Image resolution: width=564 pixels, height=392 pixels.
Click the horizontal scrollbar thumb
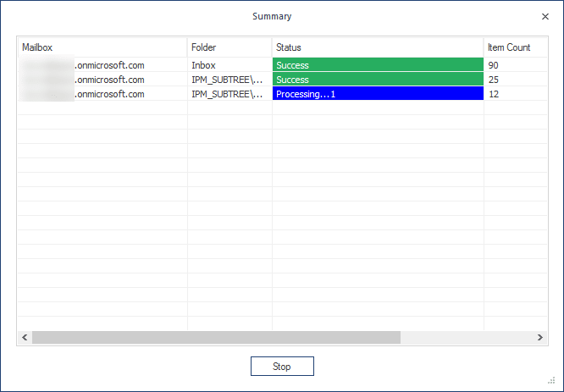pos(216,337)
